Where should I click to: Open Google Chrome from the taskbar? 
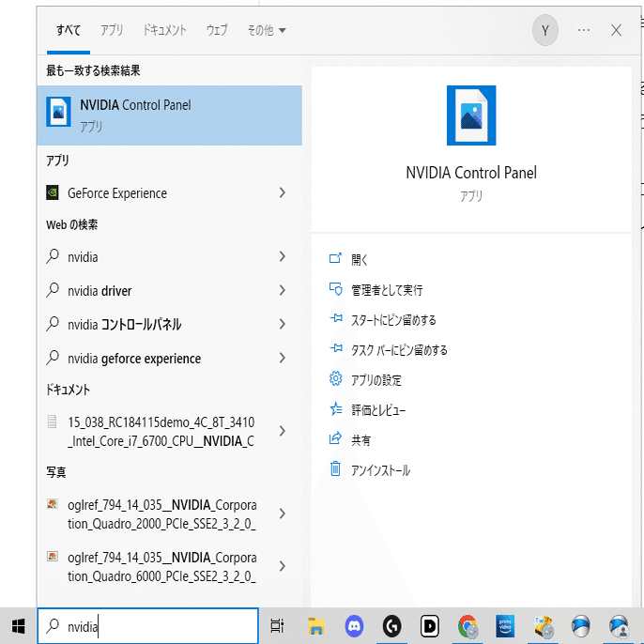pos(468,626)
